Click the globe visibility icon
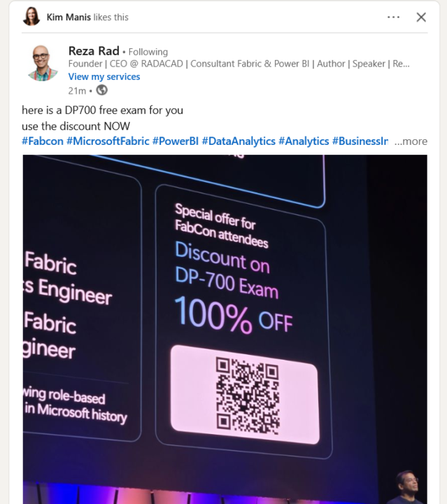Screen dimensions: 447x504 102,90
